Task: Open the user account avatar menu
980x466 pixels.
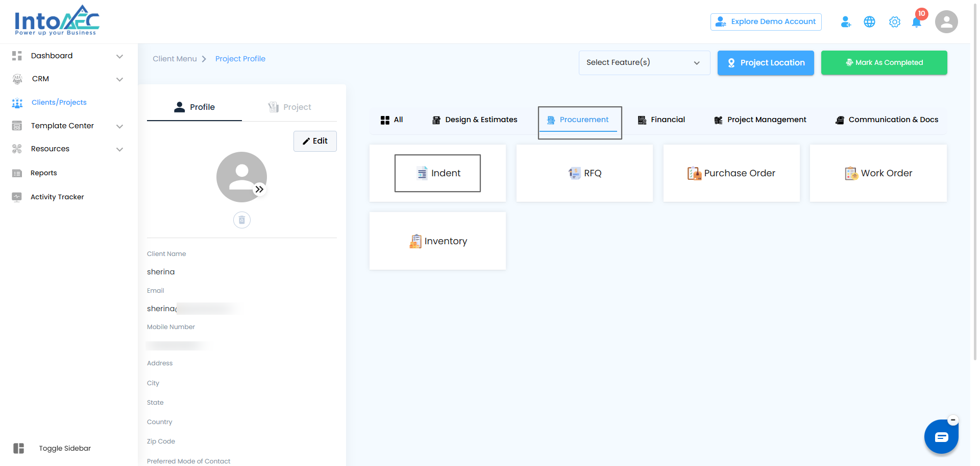Action: pos(946,22)
